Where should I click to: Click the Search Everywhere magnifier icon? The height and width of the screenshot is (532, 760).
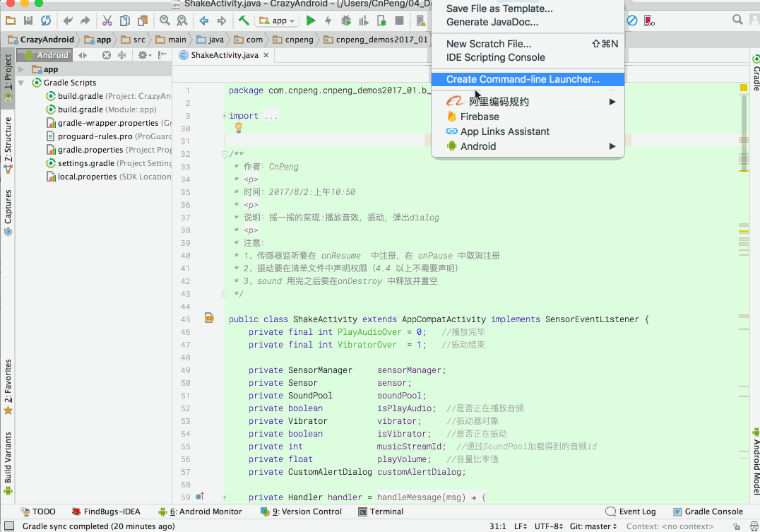click(x=737, y=19)
